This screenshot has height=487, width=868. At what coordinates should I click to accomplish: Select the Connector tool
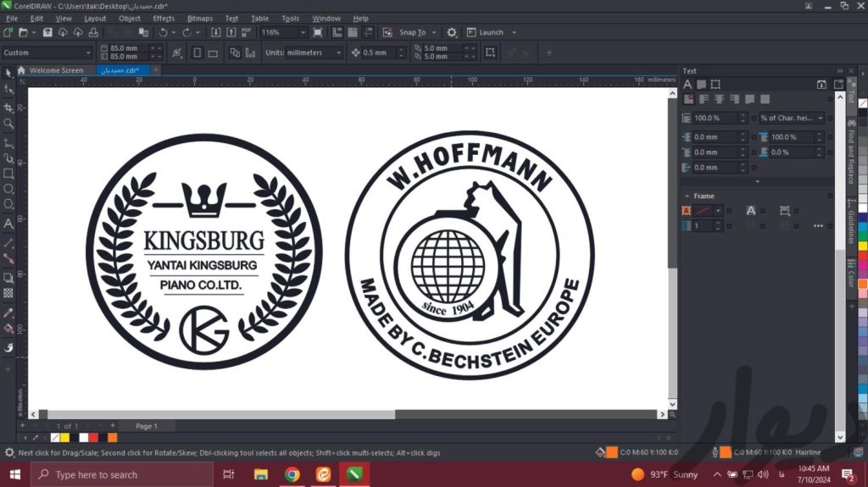[8, 258]
